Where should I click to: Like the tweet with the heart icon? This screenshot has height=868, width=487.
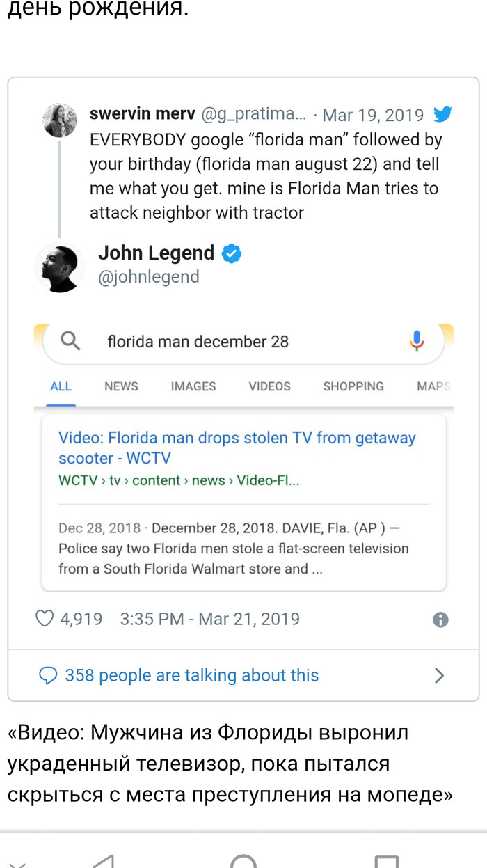click(x=45, y=619)
